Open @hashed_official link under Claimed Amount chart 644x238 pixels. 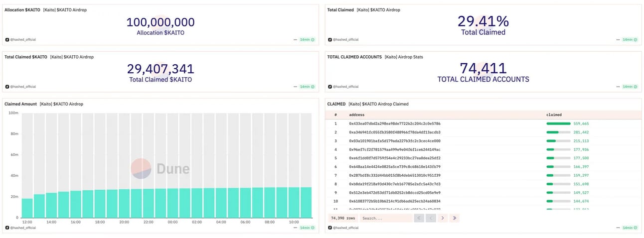tap(23, 228)
